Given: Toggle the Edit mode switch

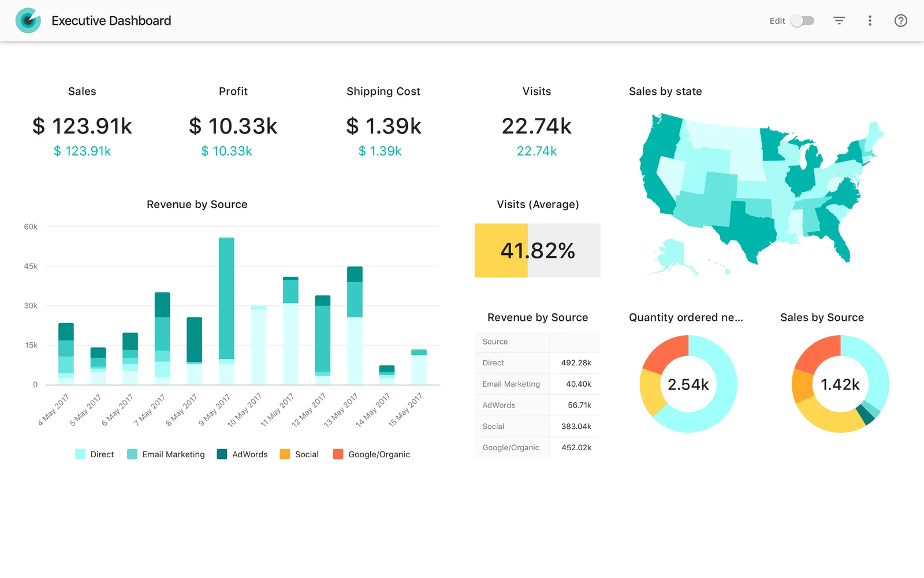Looking at the screenshot, I should (x=802, y=21).
